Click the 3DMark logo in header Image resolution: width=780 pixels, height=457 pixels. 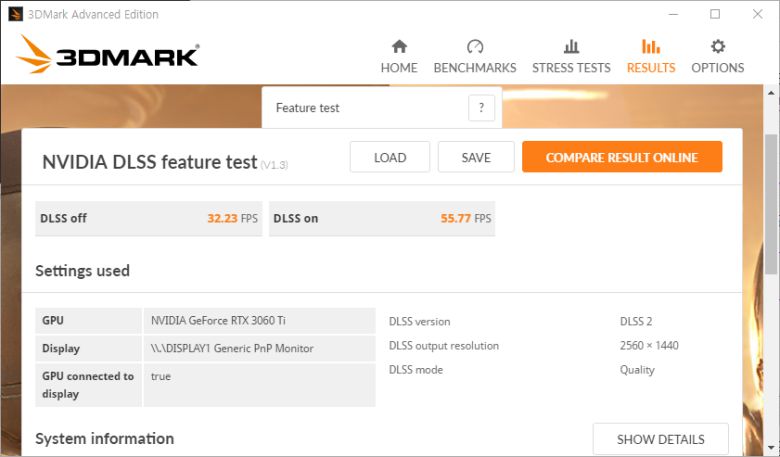tap(108, 56)
